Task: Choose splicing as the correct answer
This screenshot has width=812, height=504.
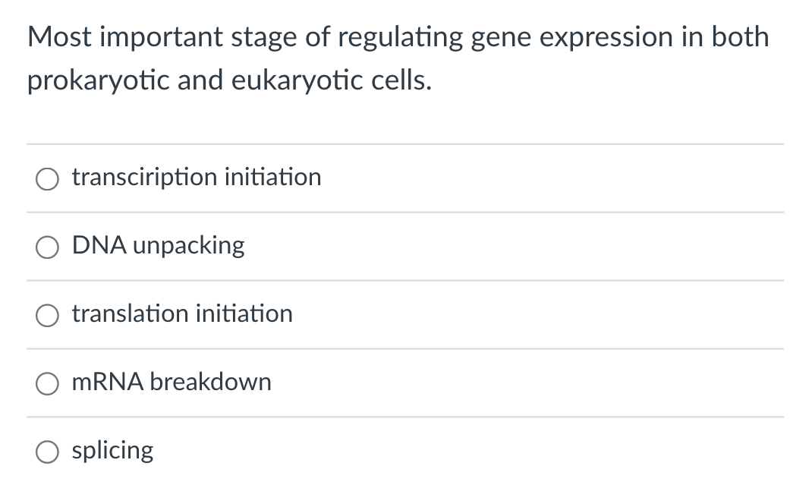Action: click(47, 452)
